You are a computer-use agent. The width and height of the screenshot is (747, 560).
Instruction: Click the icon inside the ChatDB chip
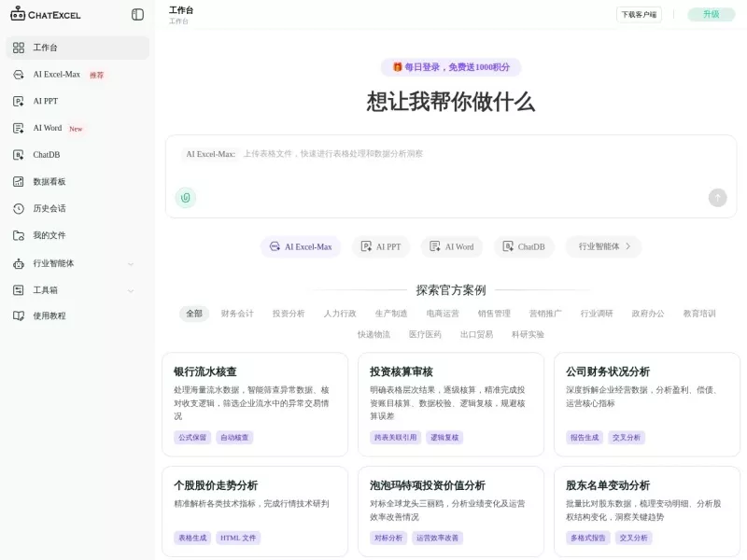508,246
